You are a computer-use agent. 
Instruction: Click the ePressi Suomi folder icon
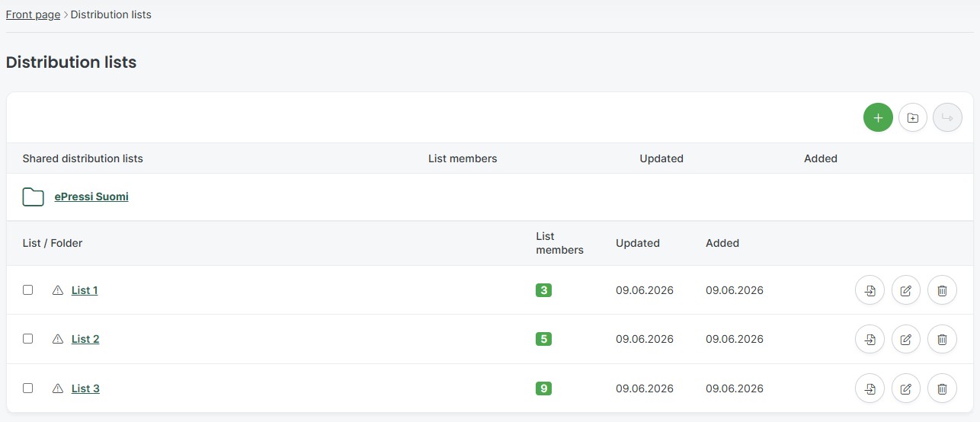[x=33, y=197]
